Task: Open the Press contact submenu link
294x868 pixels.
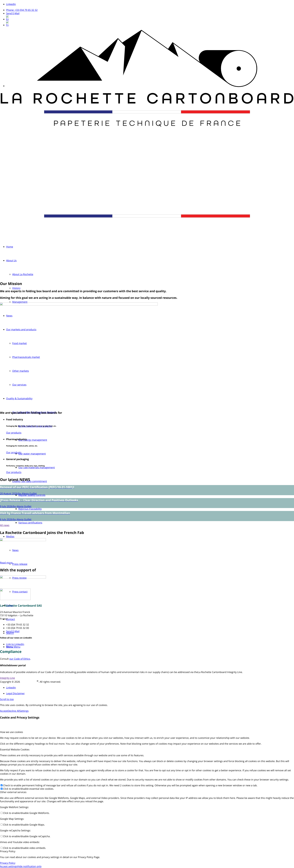Action: [x=20, y=592]
